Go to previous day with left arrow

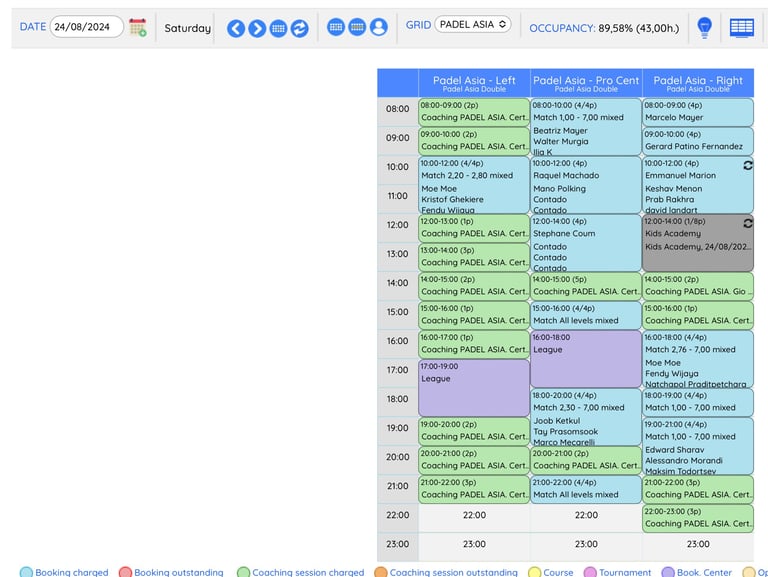click(x=236, y=28)
